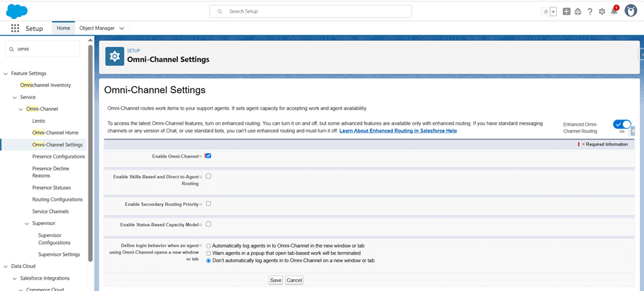Viewport: 644px width, 291px height.
Task: Switch to the Home tab
Action: 63,28
